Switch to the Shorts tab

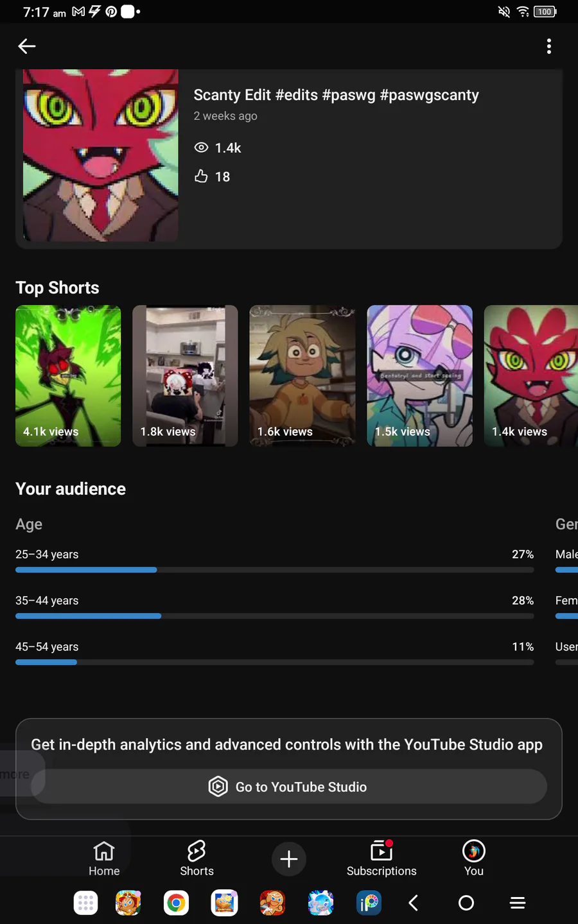click(197, 859)
